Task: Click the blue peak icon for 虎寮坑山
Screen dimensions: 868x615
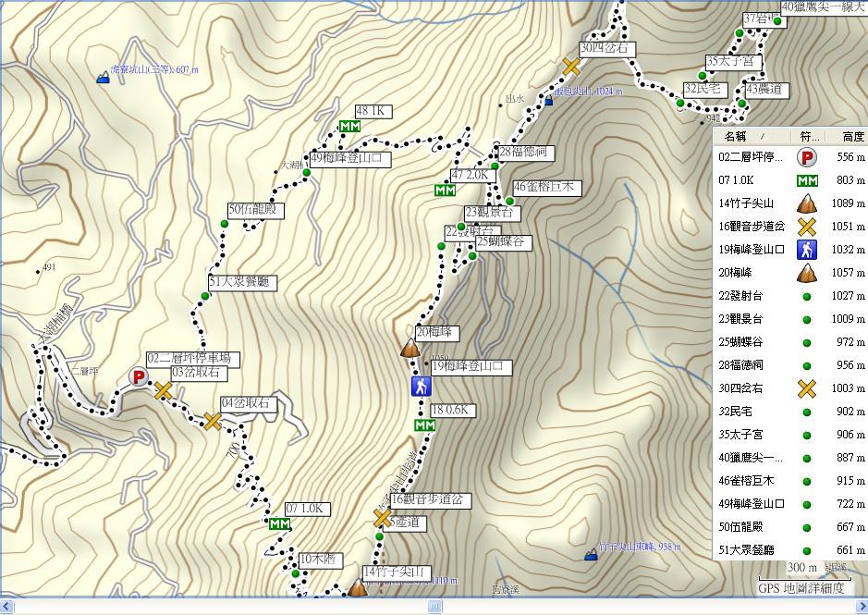Action: point(103,77)
